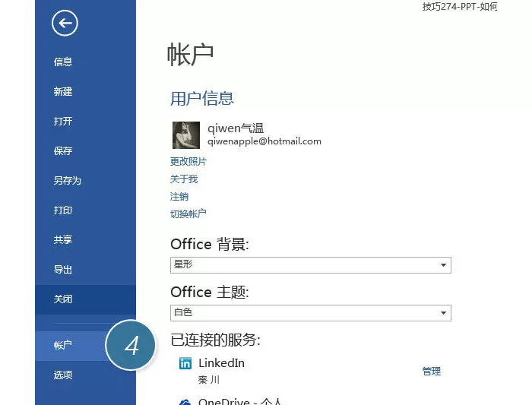Image resolution: width=532 pixels, height=405 pixels.
Task: Open 选项 from the sidebar
Action: point(63,375)
